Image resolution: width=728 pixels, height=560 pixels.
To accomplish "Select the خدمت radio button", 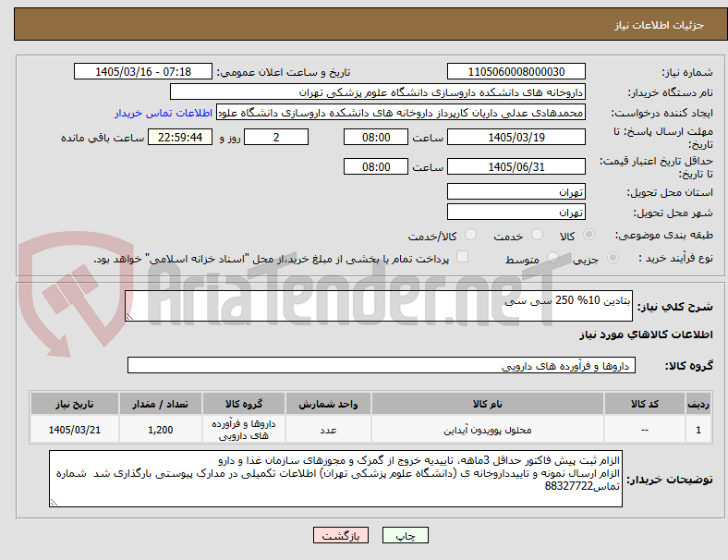I will [x=537, y=235].
